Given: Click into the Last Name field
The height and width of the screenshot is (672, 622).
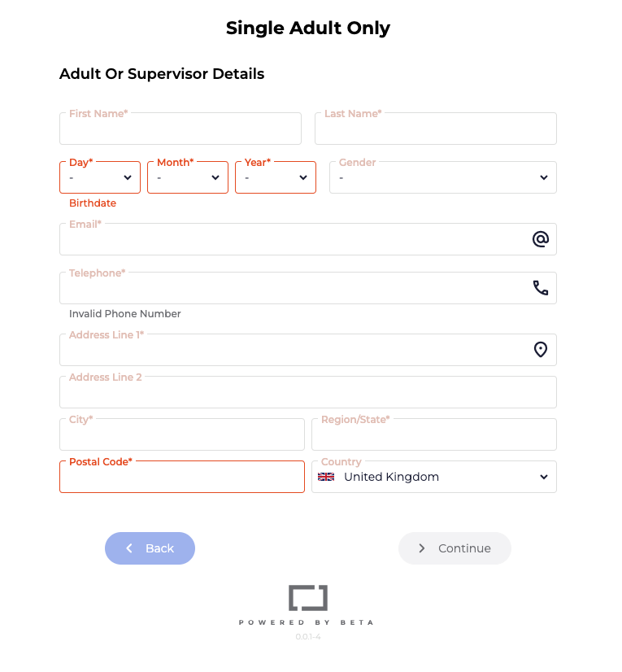Looking at the screenshot, I should click(x=436, y=129).
